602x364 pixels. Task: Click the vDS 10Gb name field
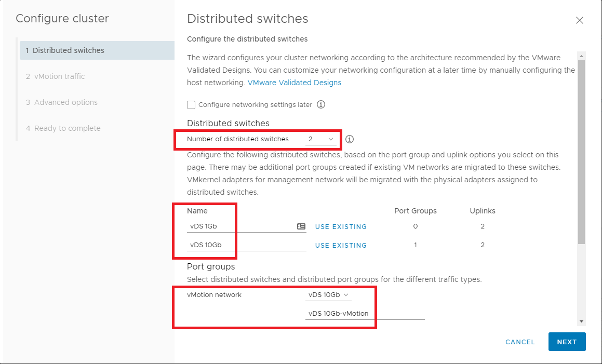[244, 245]
